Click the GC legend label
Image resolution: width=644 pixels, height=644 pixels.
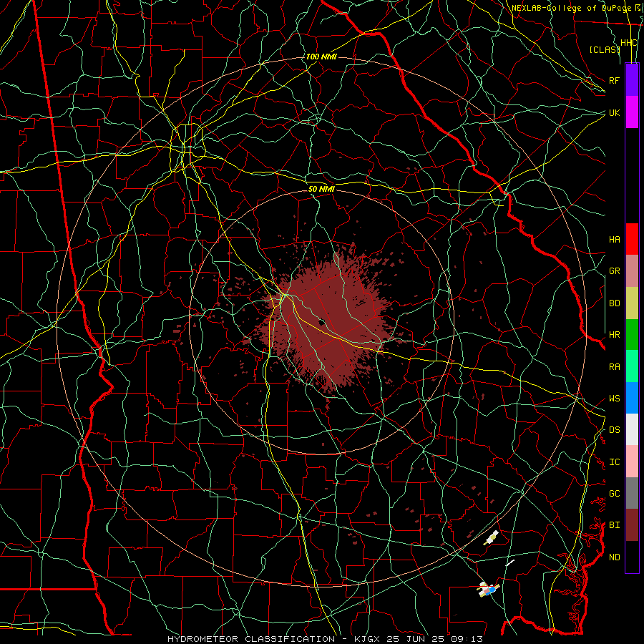(614, 494)
